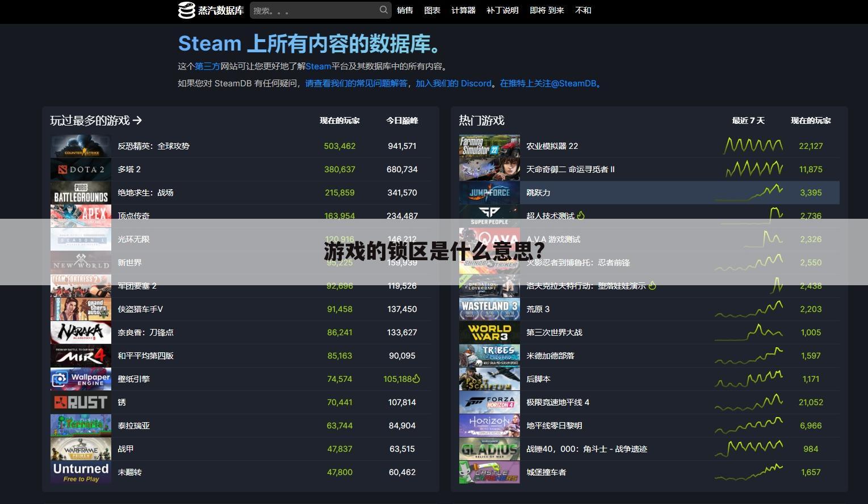
Task: Open the 不和 menu item
Action: click(x=583, y=10)
